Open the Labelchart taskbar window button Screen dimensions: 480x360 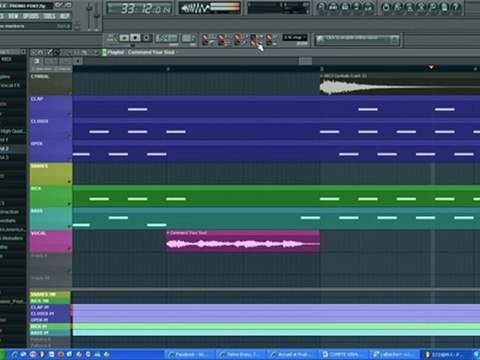coord(395,354)
